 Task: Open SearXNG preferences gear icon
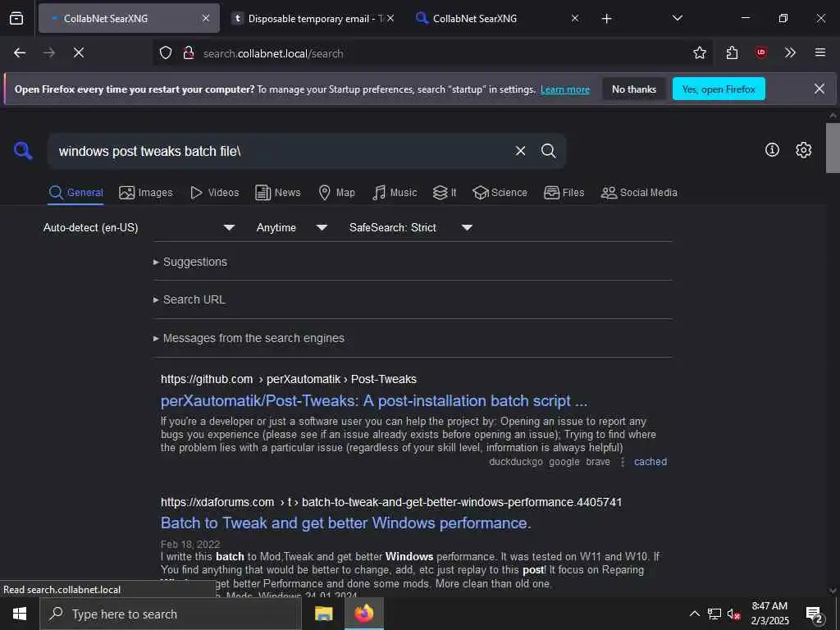(803, 150)
